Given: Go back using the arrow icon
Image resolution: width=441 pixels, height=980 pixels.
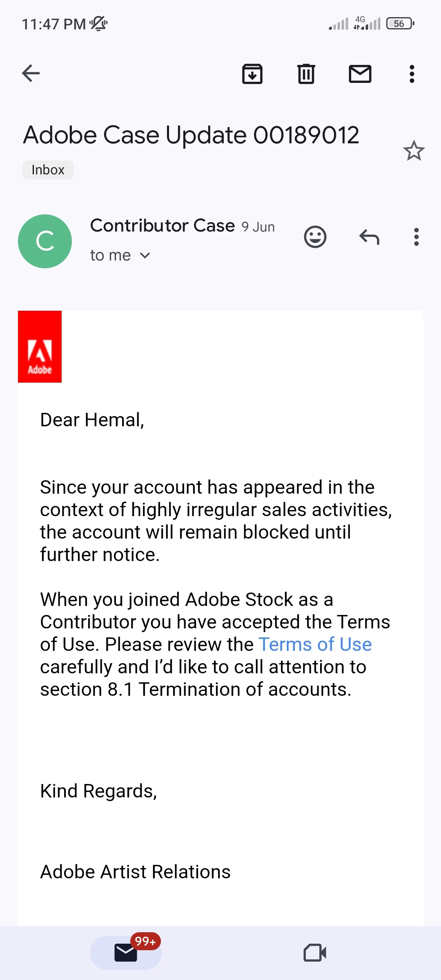Looking at the screenshot, I should click(31, 73).
